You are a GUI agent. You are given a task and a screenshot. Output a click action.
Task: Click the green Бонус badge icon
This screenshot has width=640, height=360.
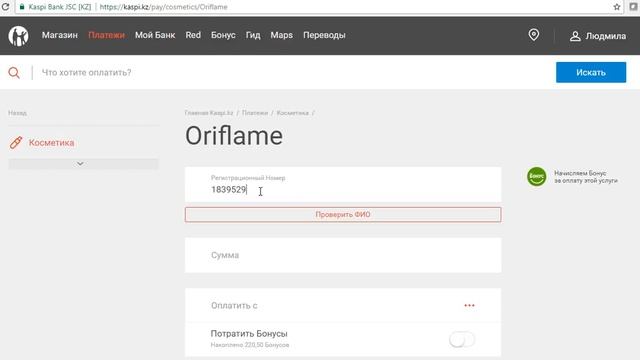coord(536,177)
